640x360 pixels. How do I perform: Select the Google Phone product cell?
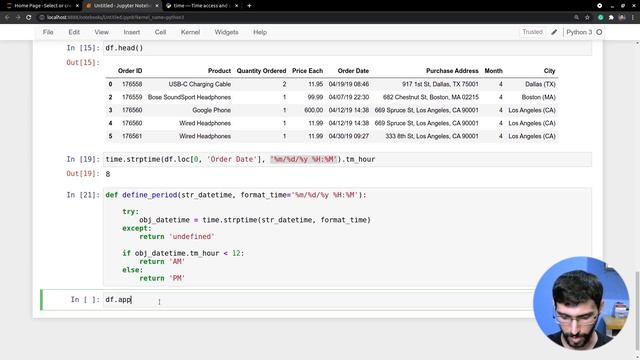pyautogui.click(x=211, y=110)
